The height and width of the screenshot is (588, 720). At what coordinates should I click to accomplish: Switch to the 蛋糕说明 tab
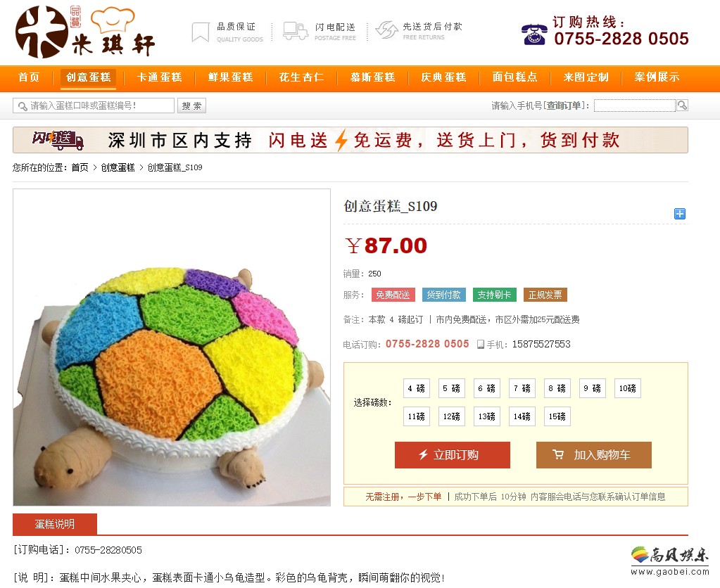point(55,524)
